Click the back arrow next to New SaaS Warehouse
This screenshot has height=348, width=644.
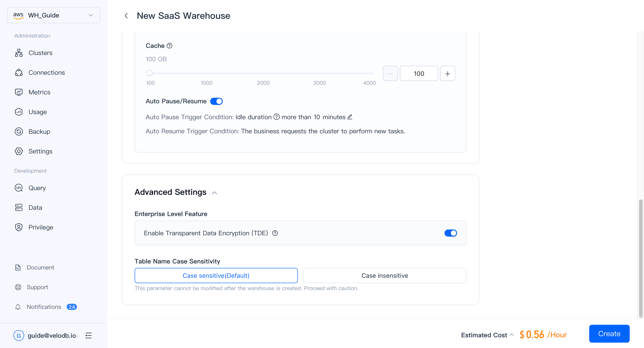(126, 16)
